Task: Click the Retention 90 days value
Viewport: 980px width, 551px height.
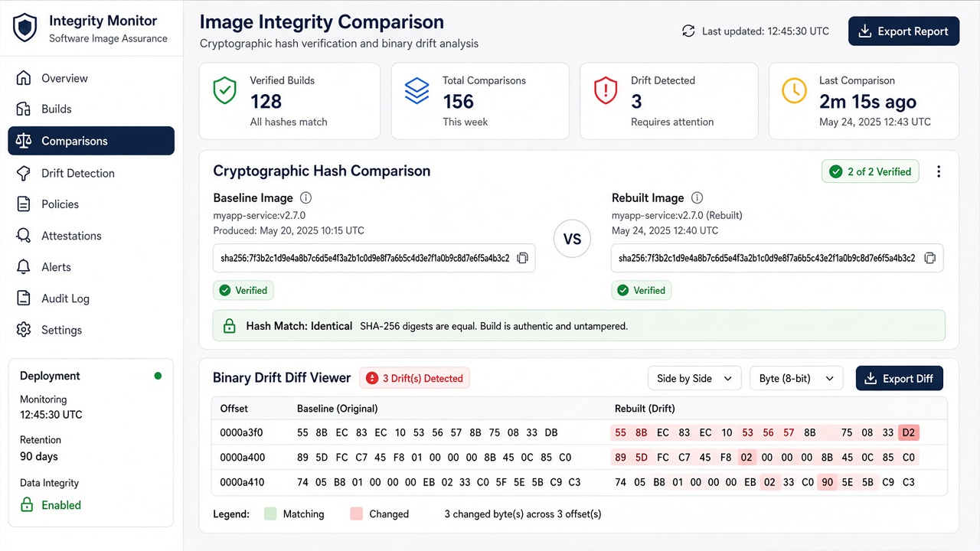Action: 39,456
